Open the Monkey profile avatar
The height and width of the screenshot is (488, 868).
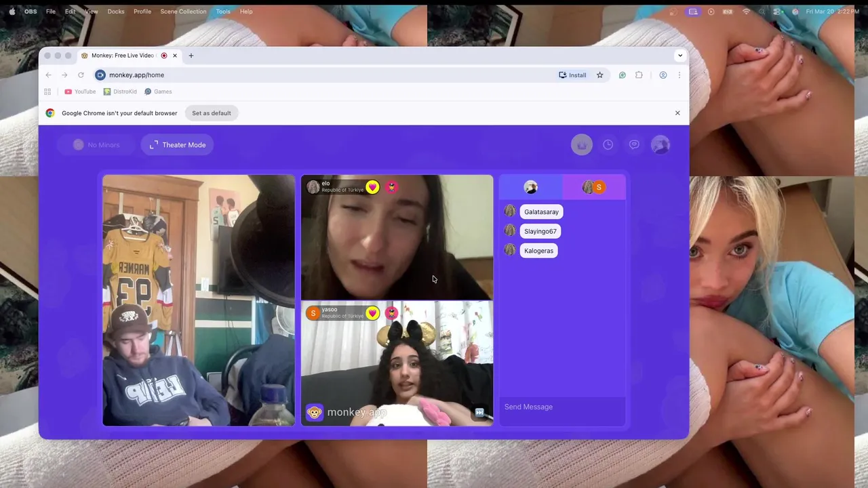[660, 144]
